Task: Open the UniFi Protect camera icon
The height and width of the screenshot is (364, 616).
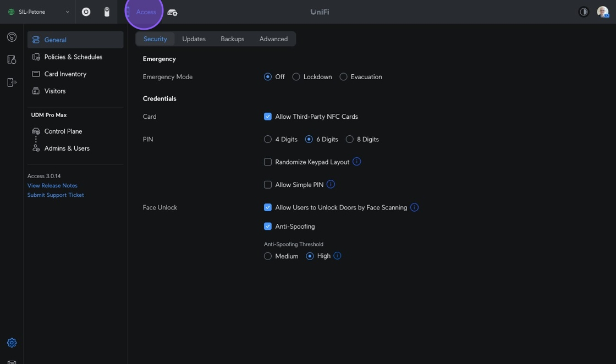Action: click(x=107, y=12)
